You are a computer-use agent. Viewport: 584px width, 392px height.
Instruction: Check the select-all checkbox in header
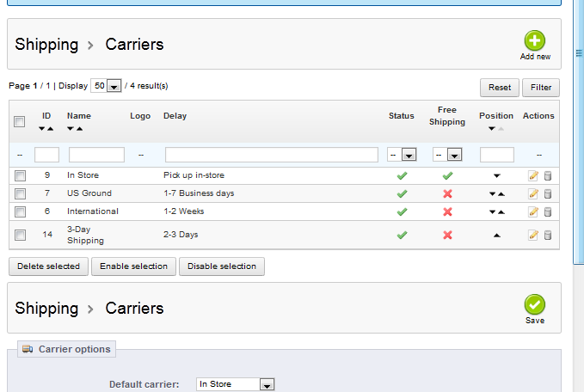pos(20,122)
